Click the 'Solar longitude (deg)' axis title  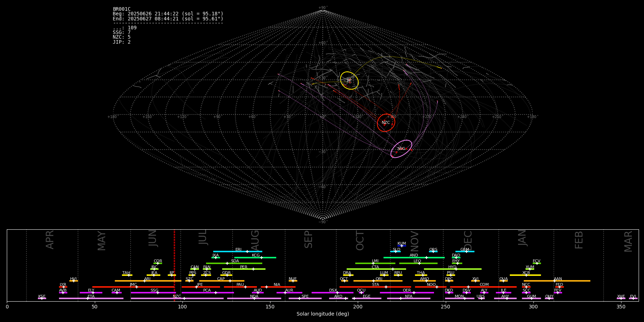(x=323, y=314)
